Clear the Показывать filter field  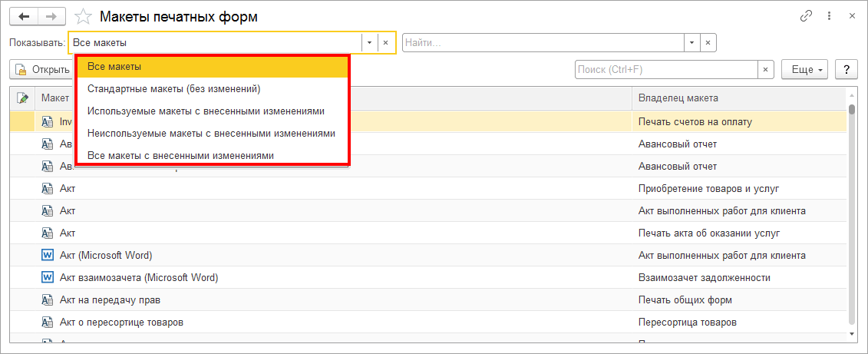coord(386,43)
